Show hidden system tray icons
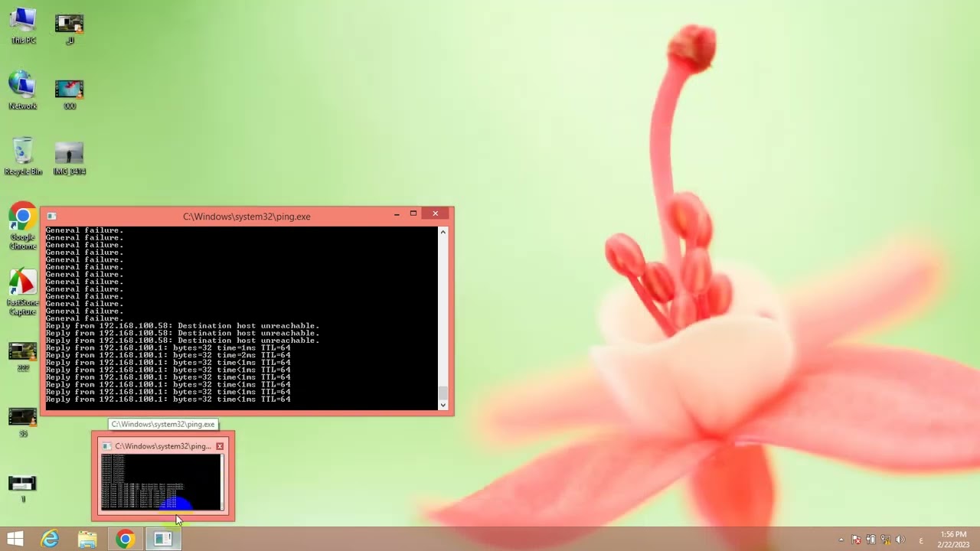This screenshot has width=980, height=551. 841,540
